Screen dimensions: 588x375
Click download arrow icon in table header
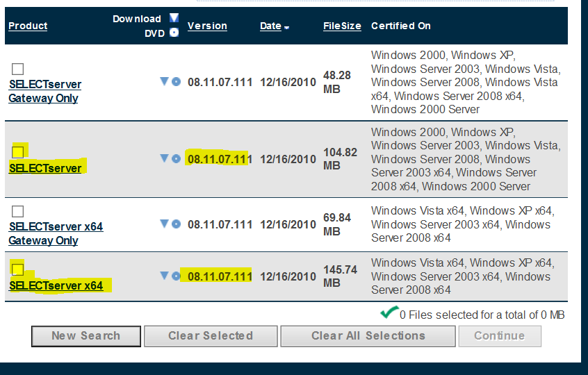(174, 17)
